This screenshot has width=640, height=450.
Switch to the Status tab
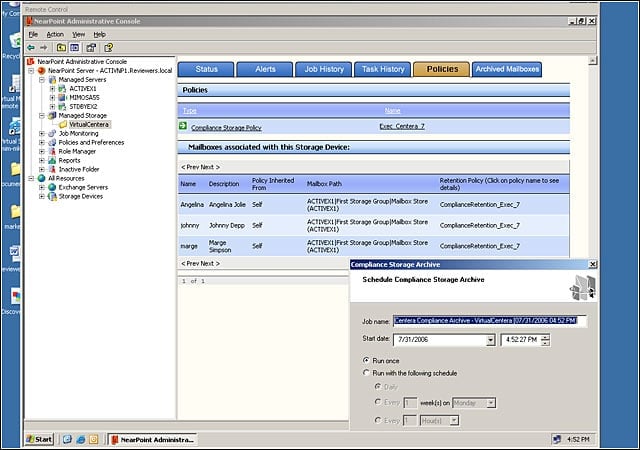tap(206, 69)
